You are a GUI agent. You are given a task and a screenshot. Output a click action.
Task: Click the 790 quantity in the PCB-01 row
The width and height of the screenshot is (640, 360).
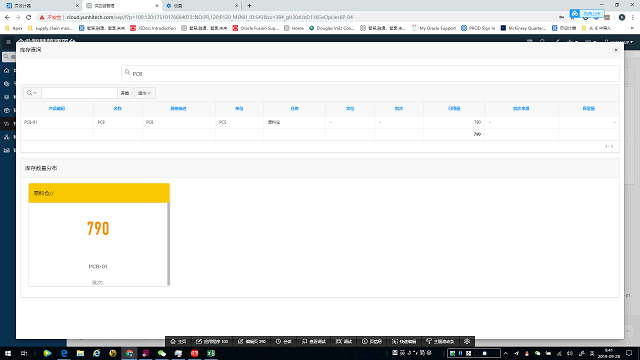[x=477, y=122]
